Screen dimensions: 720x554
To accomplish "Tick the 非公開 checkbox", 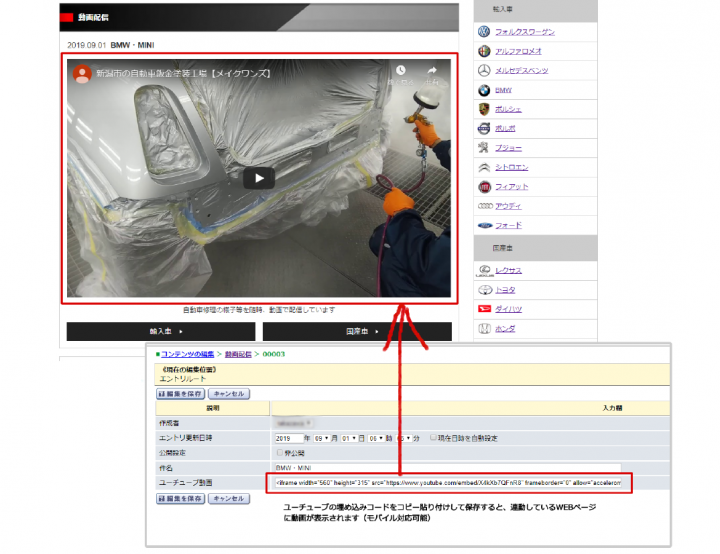I will [280, 452].
